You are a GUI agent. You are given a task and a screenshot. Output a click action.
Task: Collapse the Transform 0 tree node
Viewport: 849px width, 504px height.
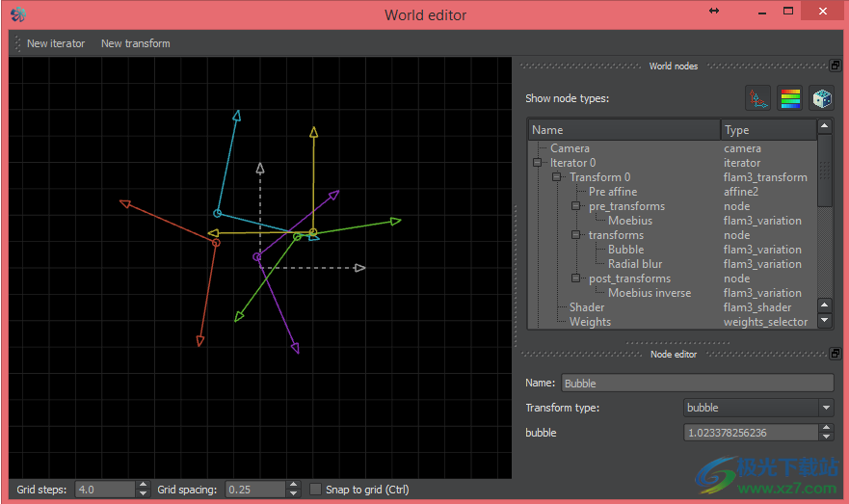(x=556, y=177)
